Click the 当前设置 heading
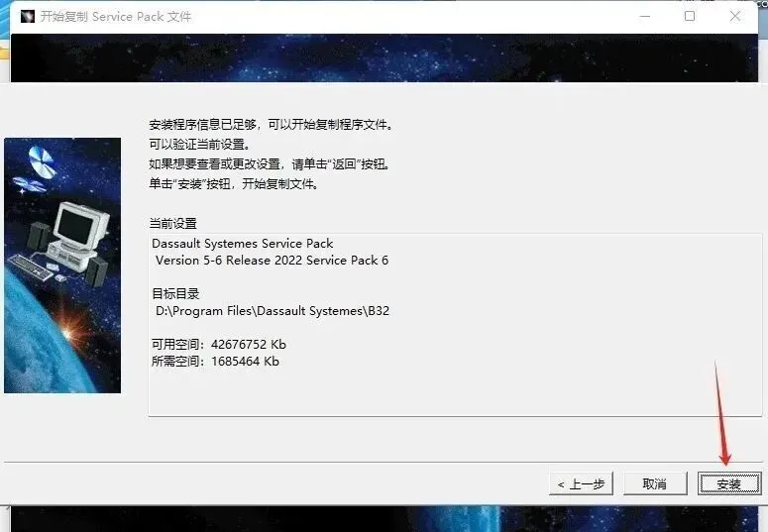This screenshot has width=768, height=532. (172, 223)
